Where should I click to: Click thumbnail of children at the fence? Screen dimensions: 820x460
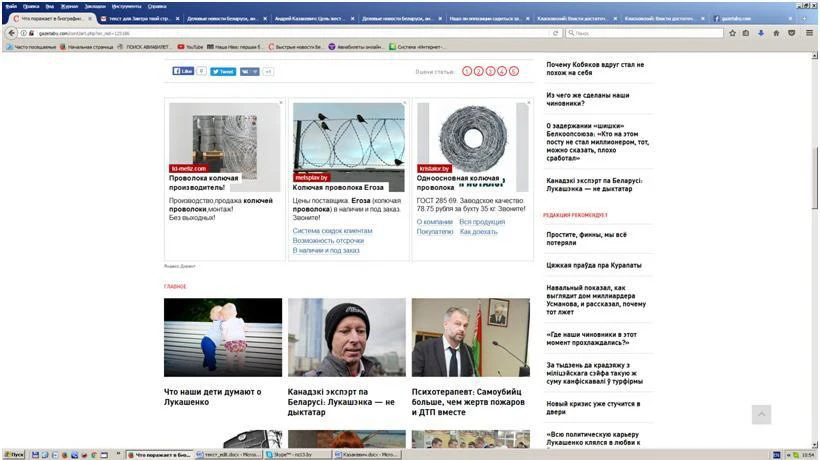pyautogui.click(x=223, y=337)
